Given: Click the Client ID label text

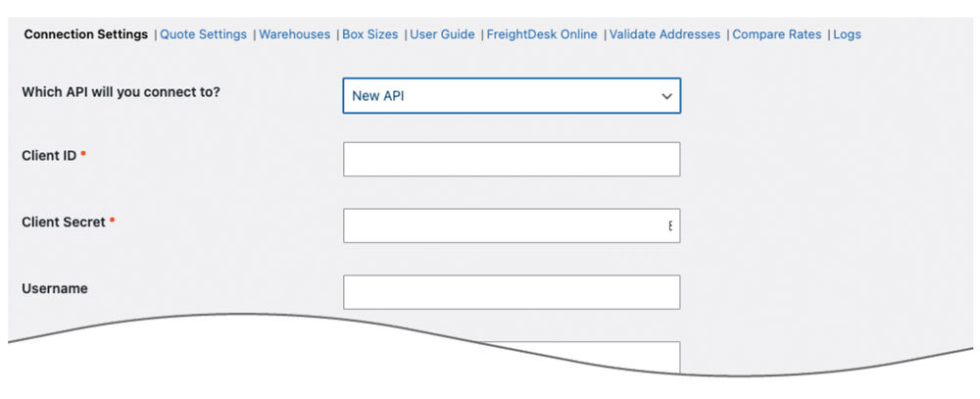Looking at the screenshot, I should (49, 155).
